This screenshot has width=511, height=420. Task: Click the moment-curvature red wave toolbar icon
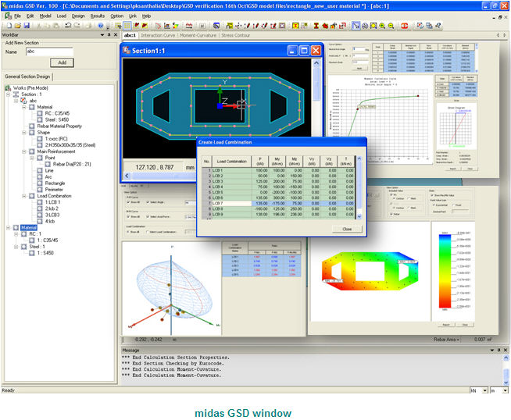click(189, 26)
